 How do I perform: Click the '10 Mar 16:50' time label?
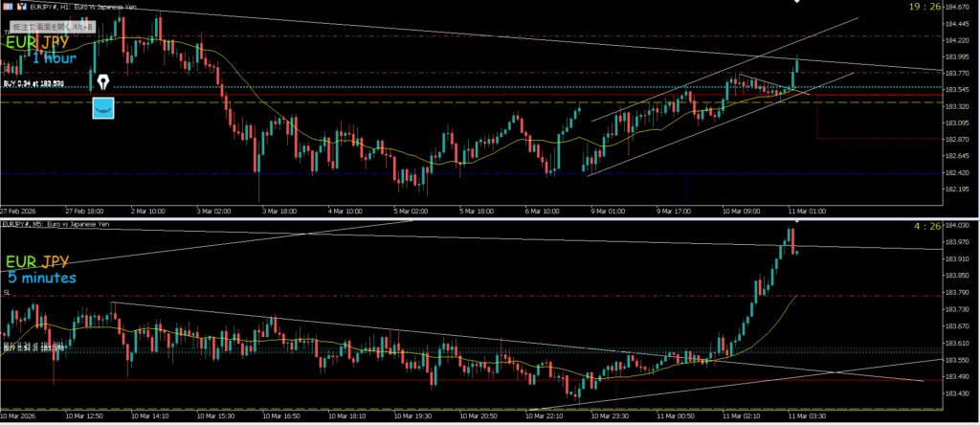[280, 415]
